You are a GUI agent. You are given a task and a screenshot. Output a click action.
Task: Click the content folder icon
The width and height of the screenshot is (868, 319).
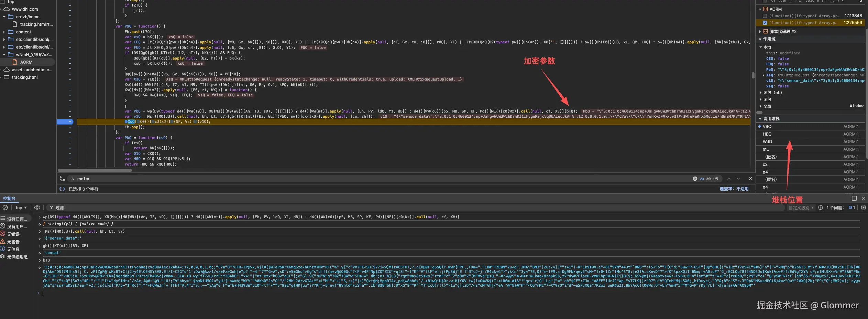11,32
